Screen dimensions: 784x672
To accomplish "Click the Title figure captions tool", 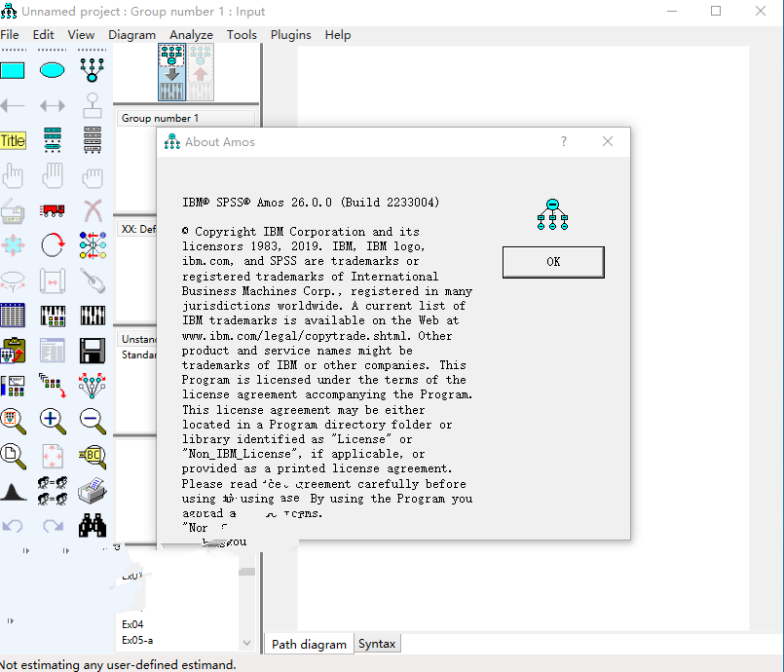I will point(13,140).
